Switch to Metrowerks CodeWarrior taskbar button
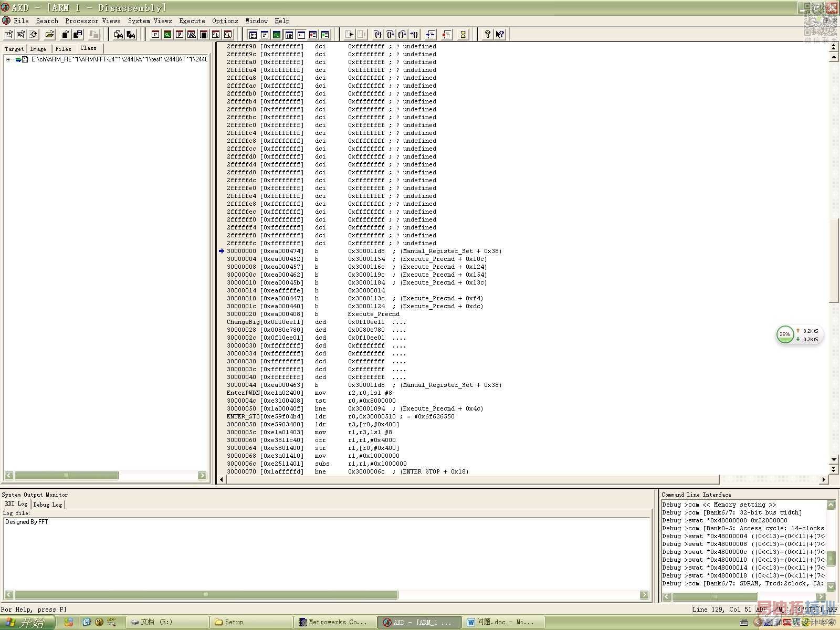Screen dimensions: 840x630 pos(335,622)
